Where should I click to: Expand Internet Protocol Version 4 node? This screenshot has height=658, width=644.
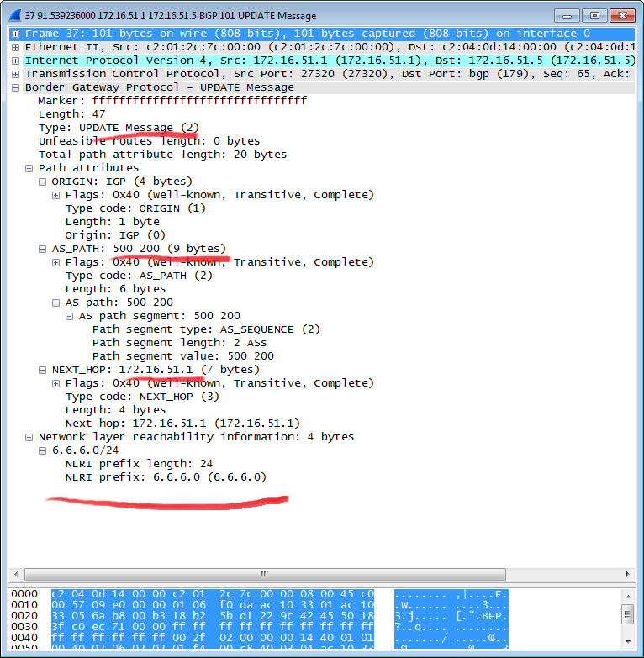pos(16,61)
